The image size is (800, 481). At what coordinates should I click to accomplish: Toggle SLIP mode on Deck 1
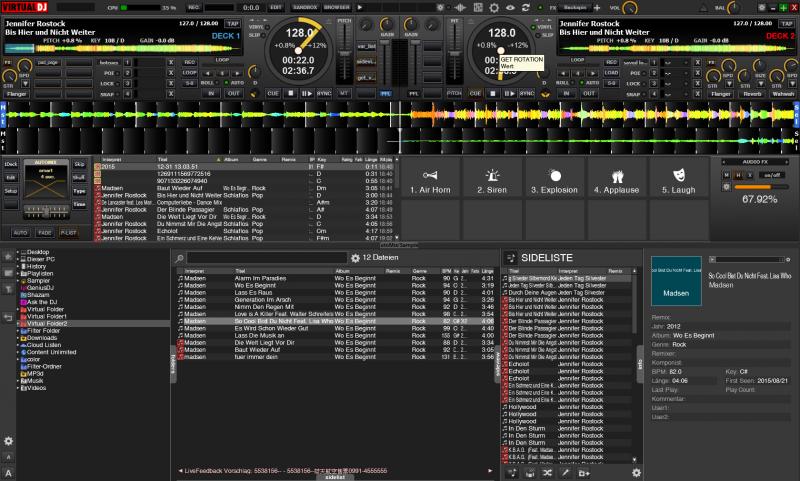(x=255, y=35)
